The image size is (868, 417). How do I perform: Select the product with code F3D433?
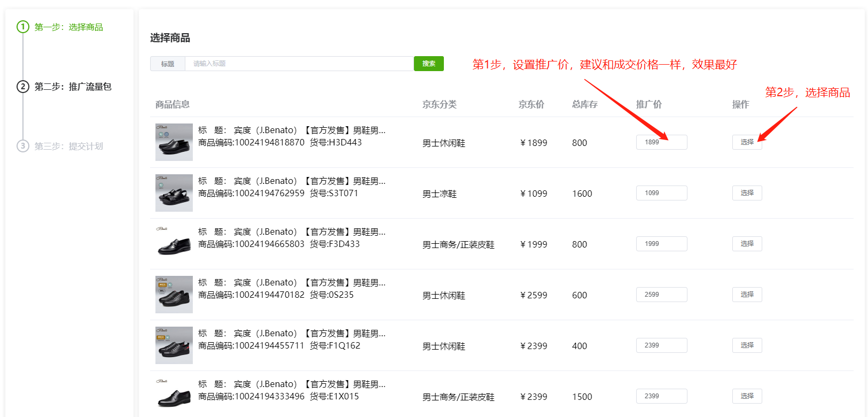click(x=747, y=244)
